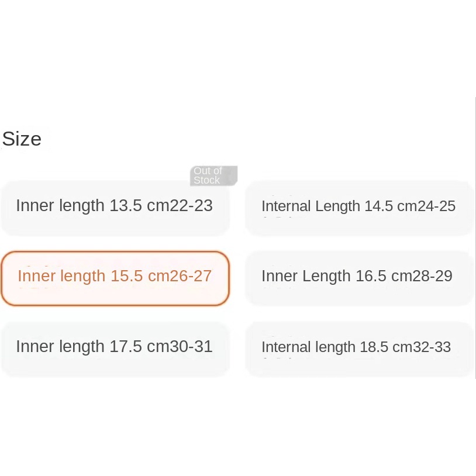Screen dimensions: 476x476
Task: Deselect the orange-highlighted 15.5 cm option
Action: tap(115, 277)
